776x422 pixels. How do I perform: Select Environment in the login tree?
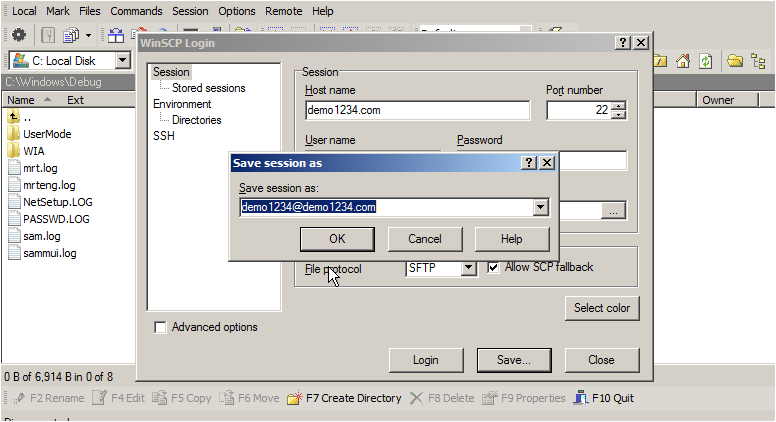[x=182, y=104]
